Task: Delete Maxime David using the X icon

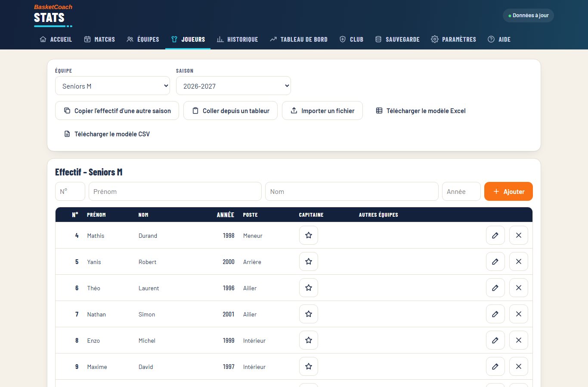Action: [518, 366]
